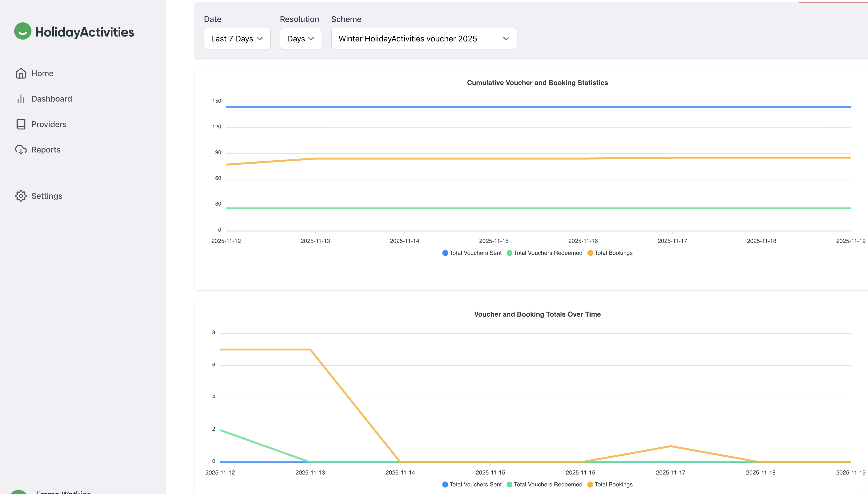
Task: Click the Home house icon
Action: tap(21, 73)
